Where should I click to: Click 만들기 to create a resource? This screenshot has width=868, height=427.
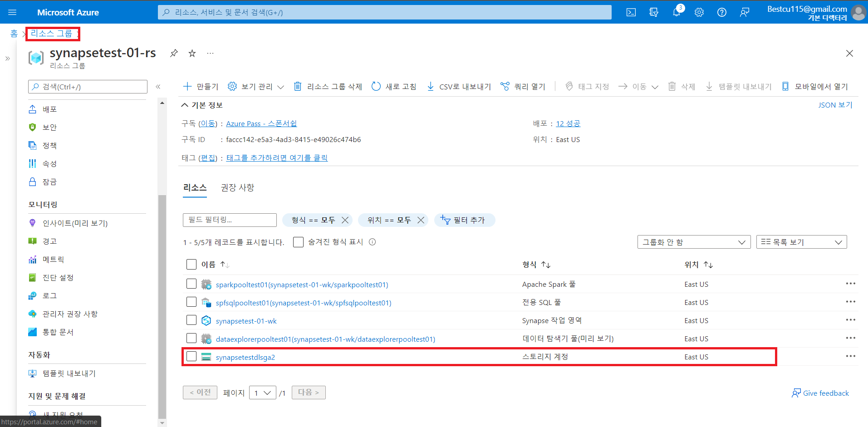pos(201,87)
